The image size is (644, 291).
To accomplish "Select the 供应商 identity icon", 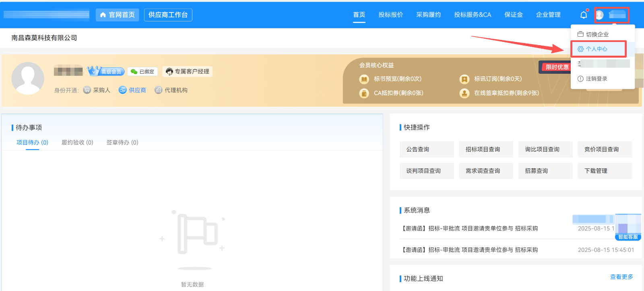I will point(123,90).
